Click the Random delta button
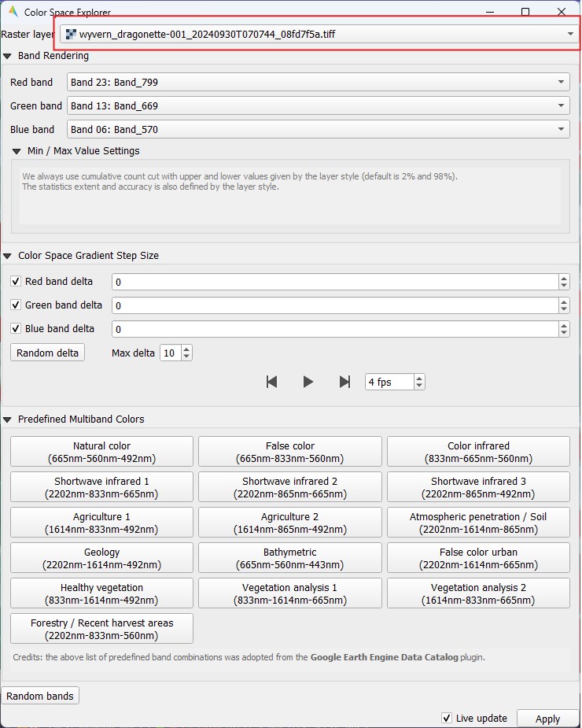The height and width of the screenshot is (728, 582). 47,353
